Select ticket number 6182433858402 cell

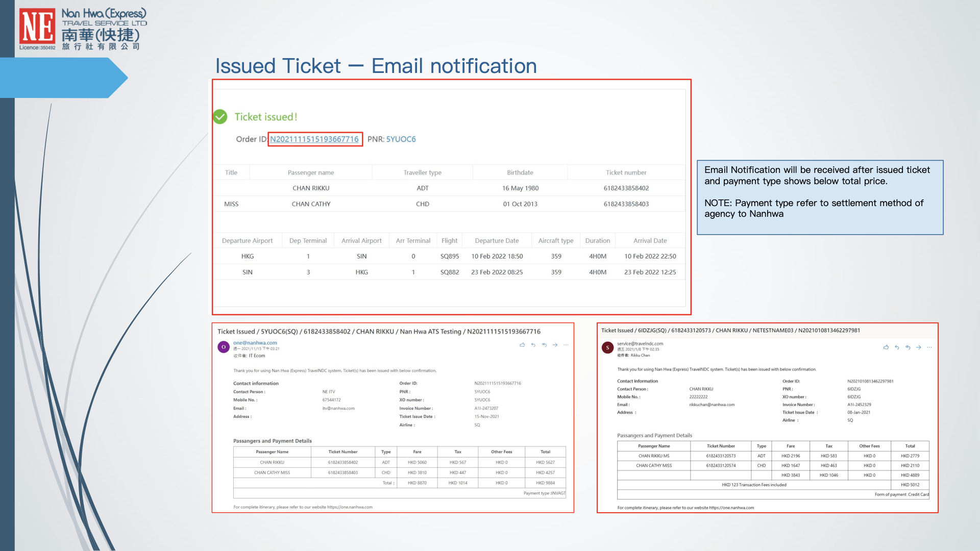click(x=626, y=188)
